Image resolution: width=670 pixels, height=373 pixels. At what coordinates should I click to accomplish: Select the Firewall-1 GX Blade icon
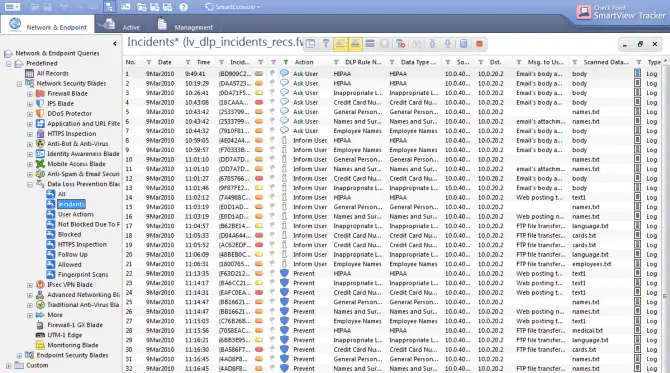coord(40,325)
